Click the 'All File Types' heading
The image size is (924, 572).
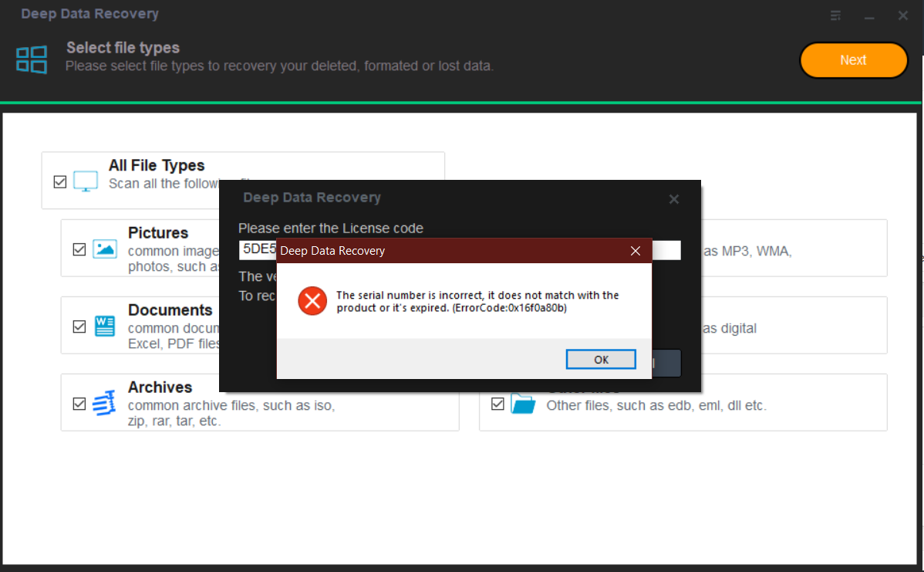pos(157,165)
